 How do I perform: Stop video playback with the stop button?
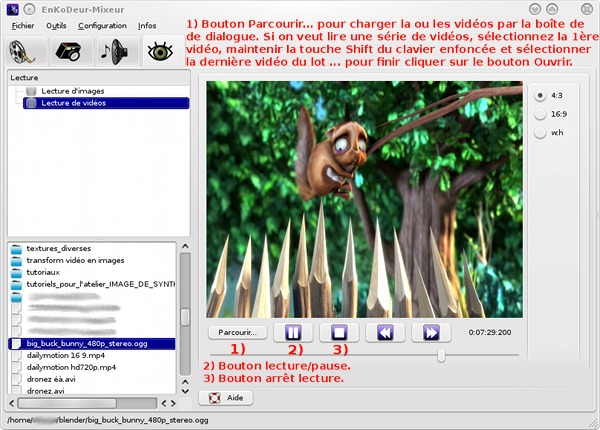(x=339, y=332)
